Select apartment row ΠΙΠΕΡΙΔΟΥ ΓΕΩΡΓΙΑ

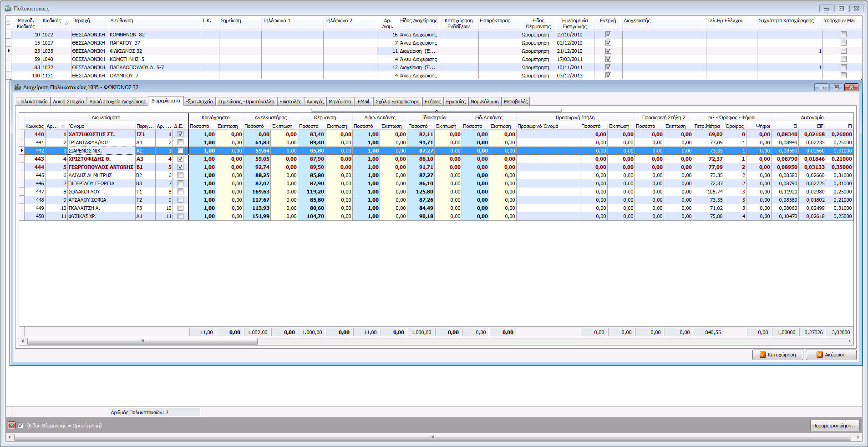pos(436,183)
